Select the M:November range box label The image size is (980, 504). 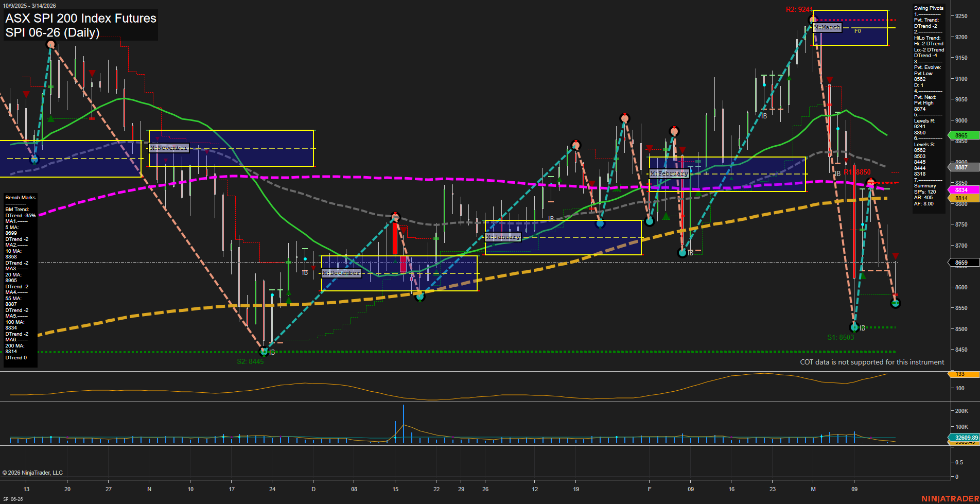(169, 148)
